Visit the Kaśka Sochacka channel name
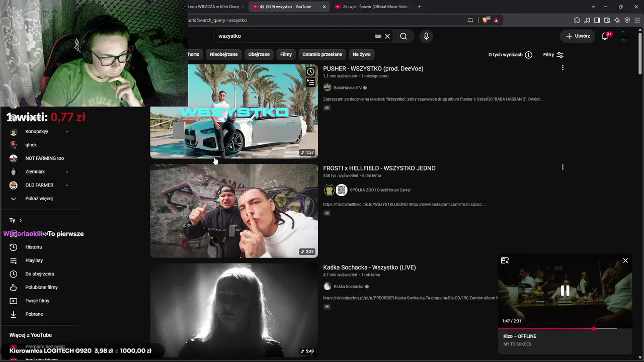The width and height of the screenshot is (644, 362). coord(349,287)
